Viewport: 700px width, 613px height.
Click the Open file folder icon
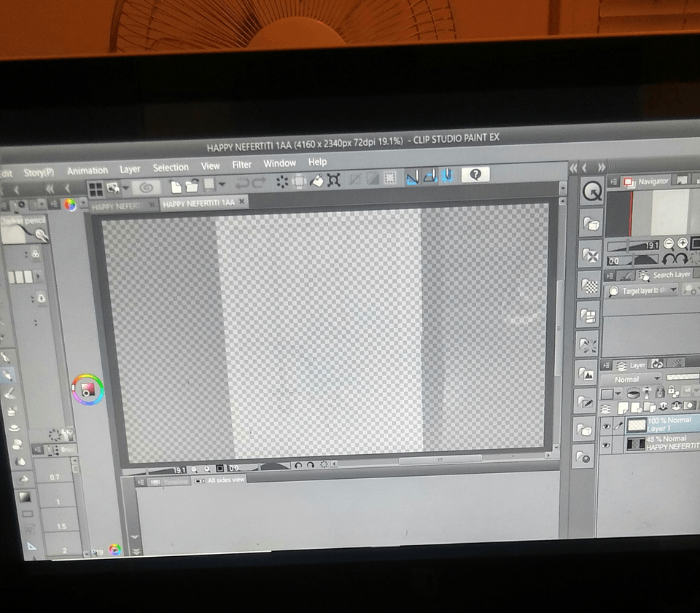click(192, 186)
